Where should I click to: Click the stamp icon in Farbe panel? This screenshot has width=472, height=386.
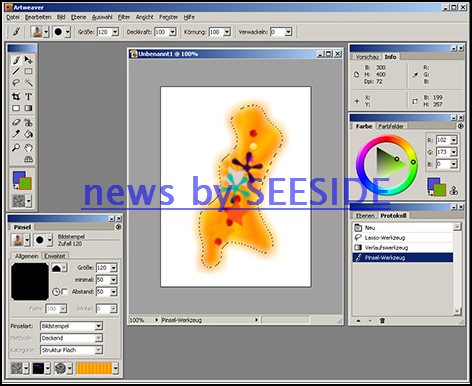[454, 191]
